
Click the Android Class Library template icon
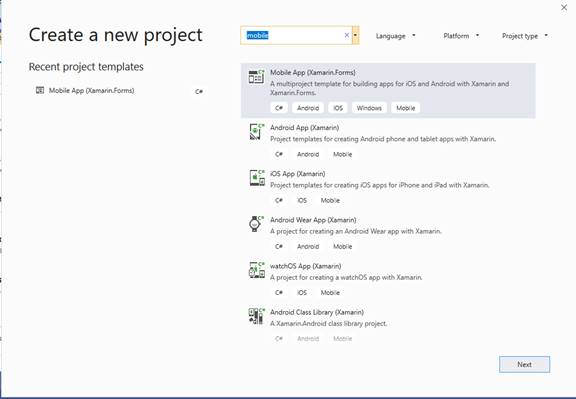click(256, 316)
